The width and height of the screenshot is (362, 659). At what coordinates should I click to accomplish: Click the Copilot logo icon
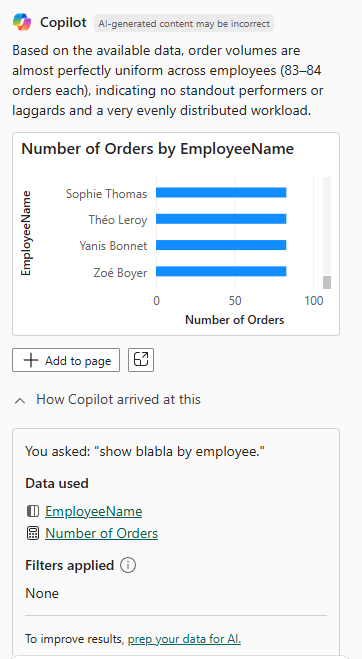tap(22, 22)
